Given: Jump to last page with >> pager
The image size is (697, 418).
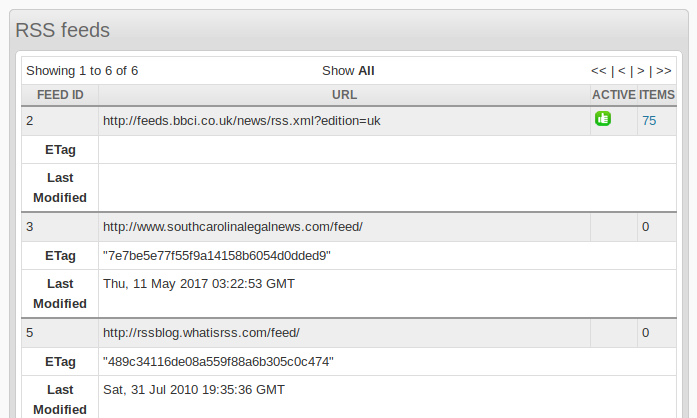Looking at the screenshot, I should point(664,71).
